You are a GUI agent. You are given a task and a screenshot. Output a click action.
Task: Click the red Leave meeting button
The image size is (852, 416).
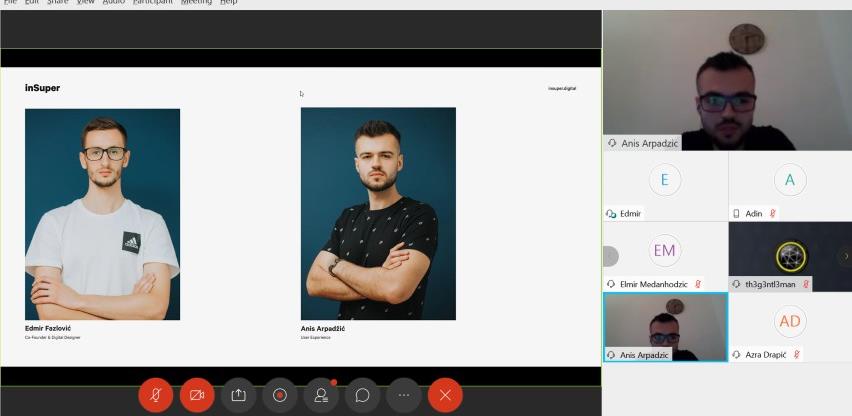click(x=445, y=395)
